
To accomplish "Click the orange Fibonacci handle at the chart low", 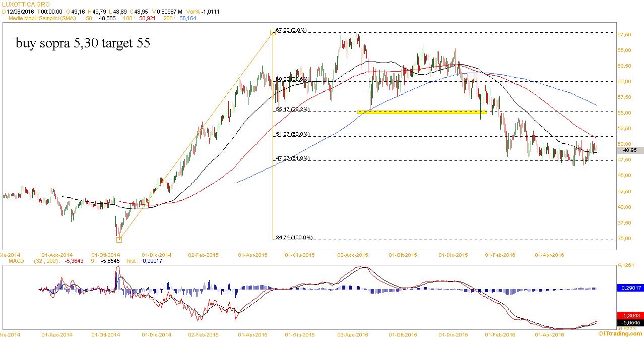I will [119, 240].
